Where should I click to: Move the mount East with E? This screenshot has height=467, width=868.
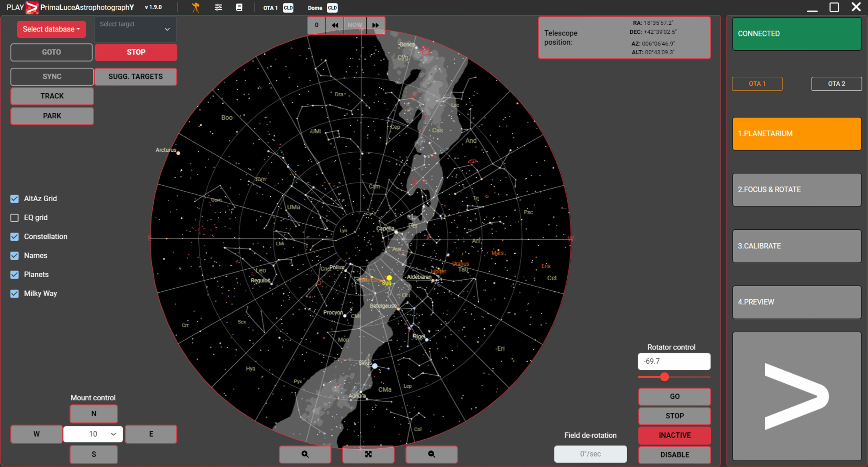point(151,434)
